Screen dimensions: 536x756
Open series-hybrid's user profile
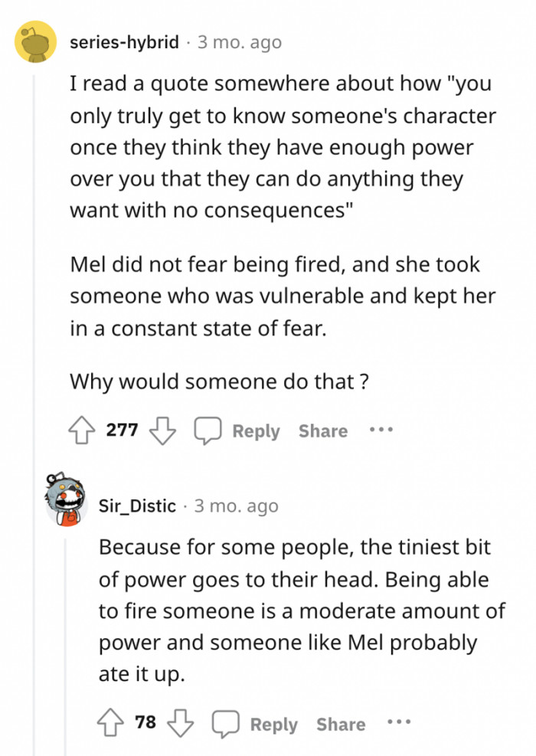(126, 42)
